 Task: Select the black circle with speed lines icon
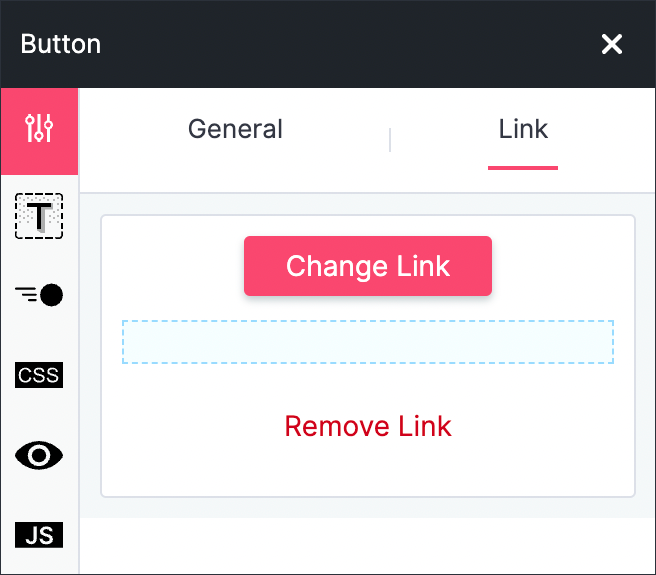tap(39, 295)
